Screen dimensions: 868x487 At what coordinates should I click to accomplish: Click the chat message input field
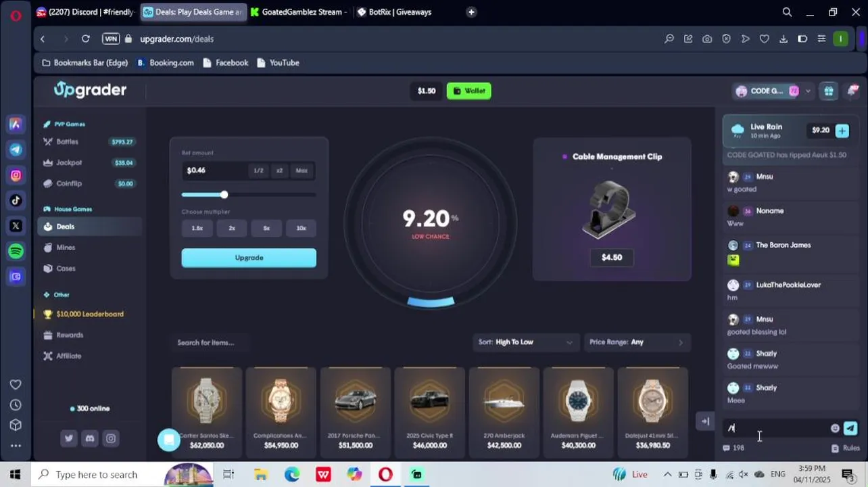coord(776,428)
